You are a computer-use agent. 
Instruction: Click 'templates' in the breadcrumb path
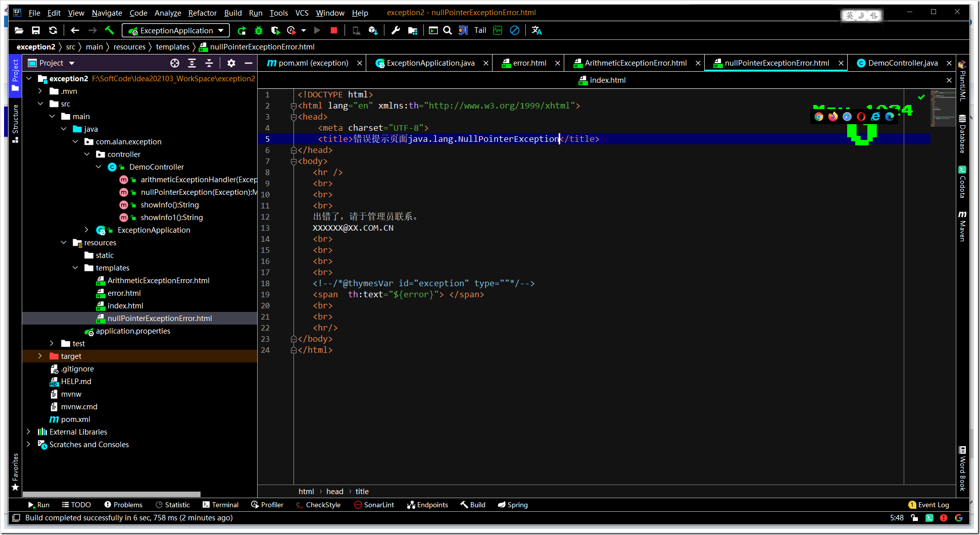point(172,47)
